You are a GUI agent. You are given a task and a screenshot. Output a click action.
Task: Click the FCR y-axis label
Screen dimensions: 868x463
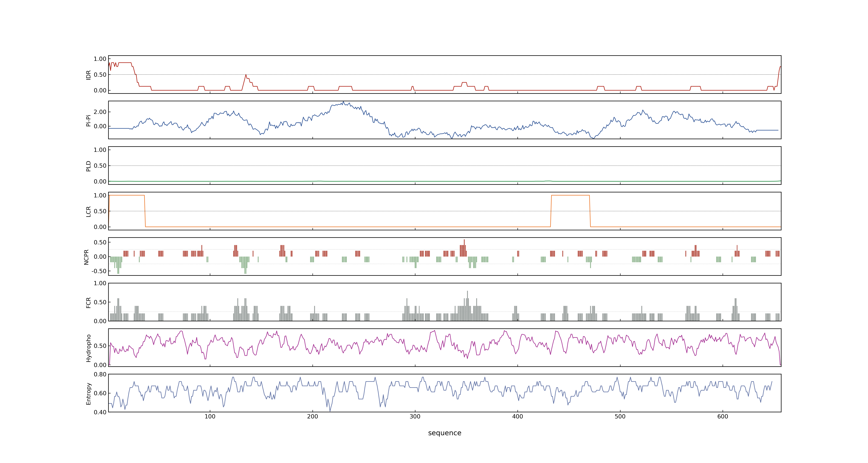pos(89,303)
